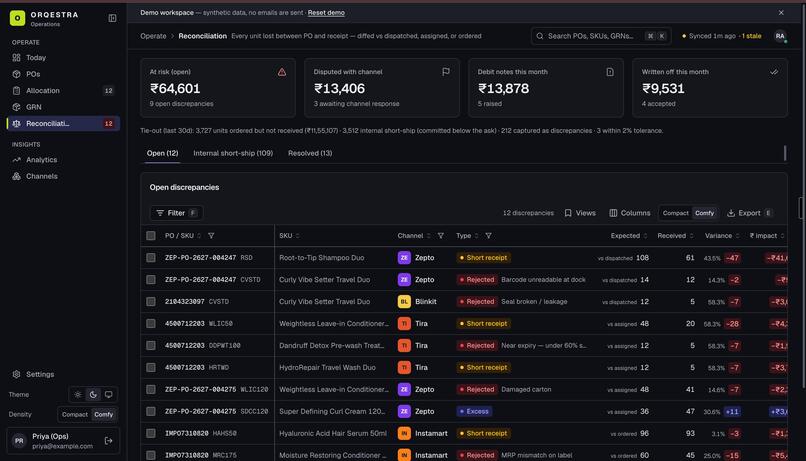Click the Disputed with channel flag icon

[446, 72]
